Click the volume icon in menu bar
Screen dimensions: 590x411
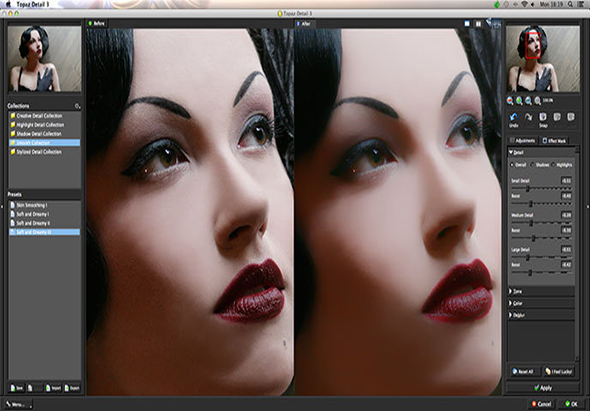(x=532, y=4)
